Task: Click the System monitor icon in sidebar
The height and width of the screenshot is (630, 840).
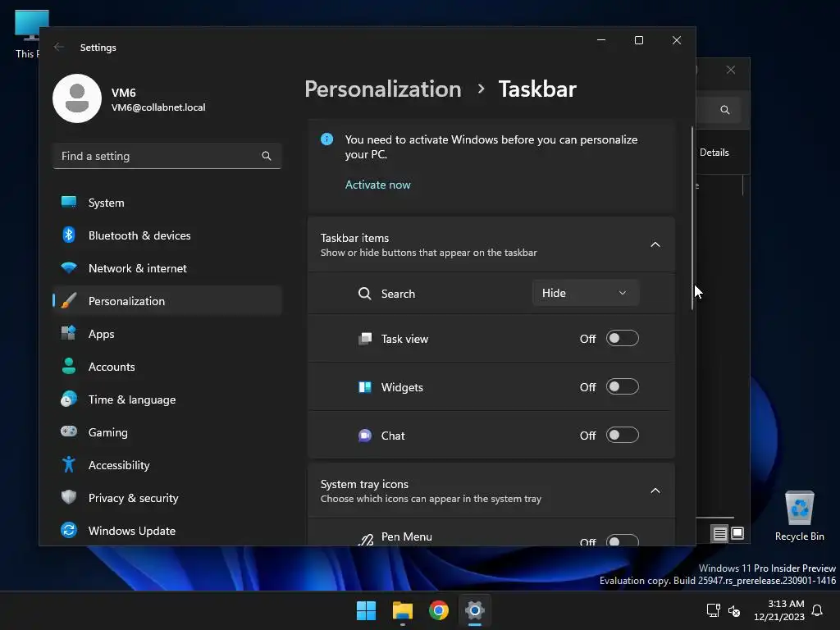Action: (x=69, y=202)
